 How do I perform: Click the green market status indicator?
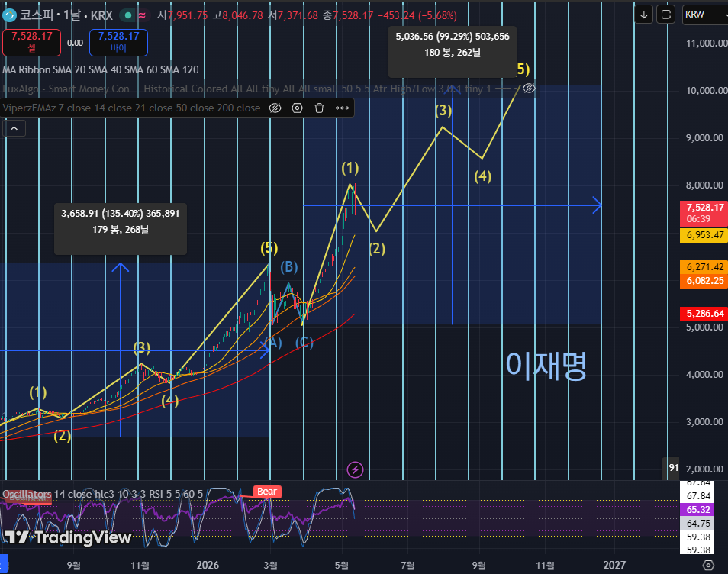(x=127, y=15)
